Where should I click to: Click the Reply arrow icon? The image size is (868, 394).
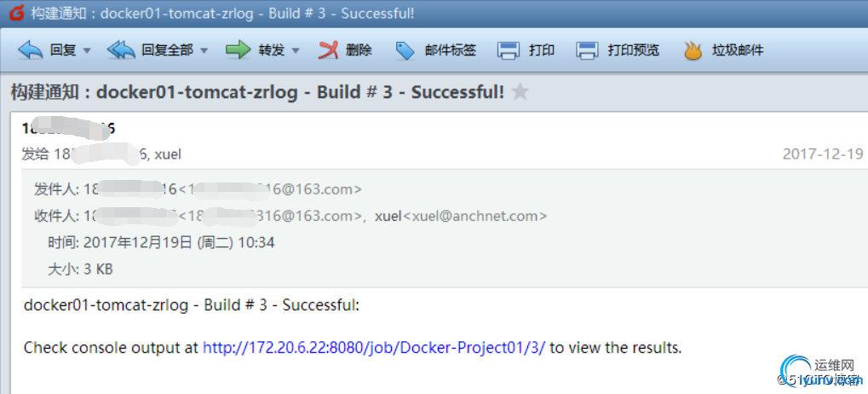pos(30,50)
